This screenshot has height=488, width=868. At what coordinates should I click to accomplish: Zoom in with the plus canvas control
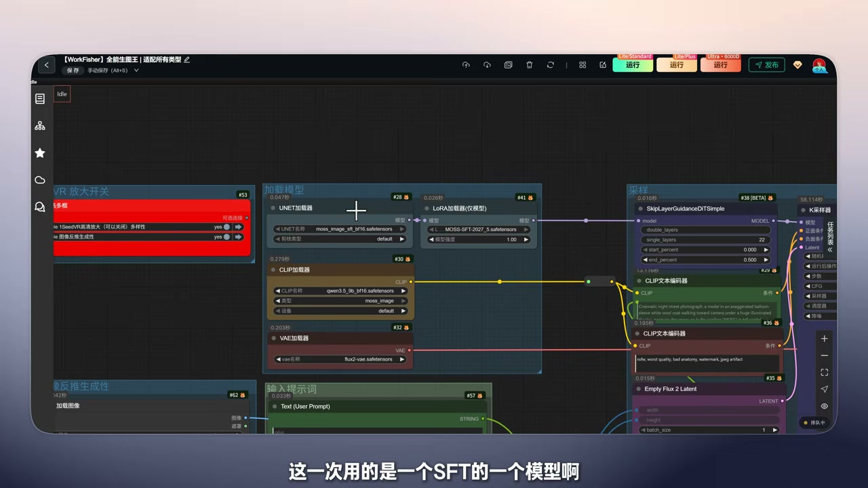click(x=825, y=339)
